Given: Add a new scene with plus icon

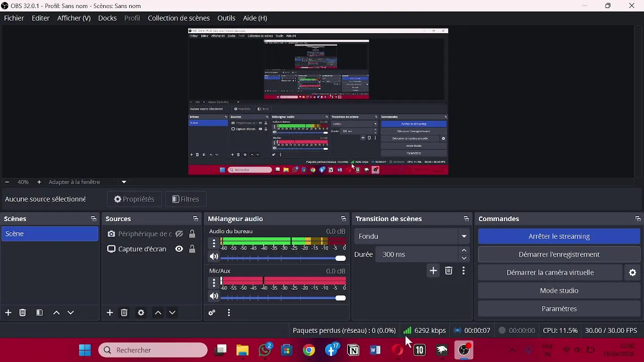Looking at the screenshot, I should (x=8, y=313).
